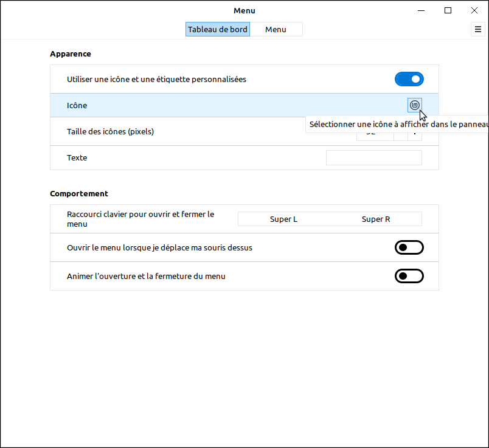This screenshot has height=448, width=489.
Task: Click the icon size plus button
Action: (x=415, y=137)
